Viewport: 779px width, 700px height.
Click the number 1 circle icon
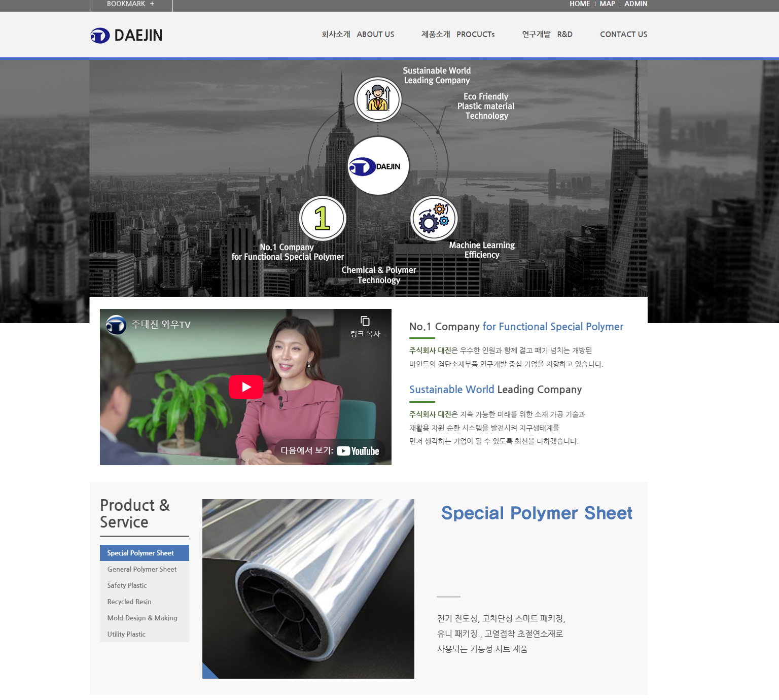[x=323, y=219]
